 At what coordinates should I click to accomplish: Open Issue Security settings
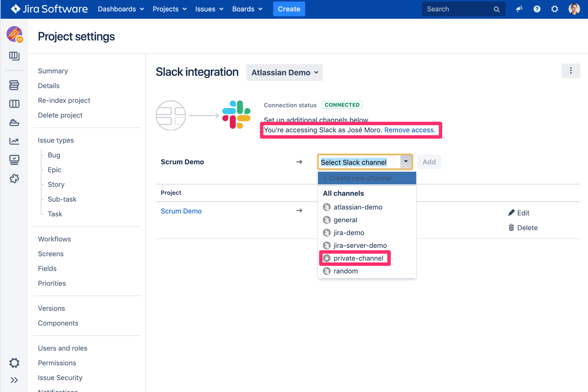[x=60, y=378]
